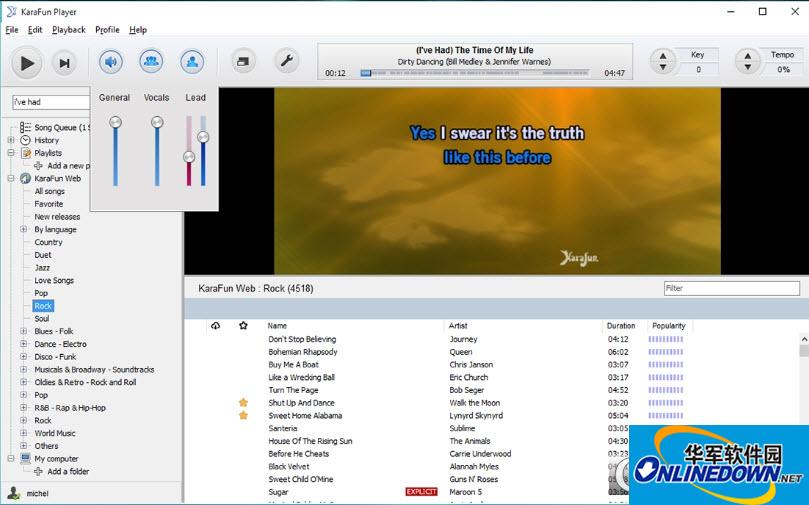Unfavorite Shut Up And Dance star
809x505 pixels.
pos(243,402)
